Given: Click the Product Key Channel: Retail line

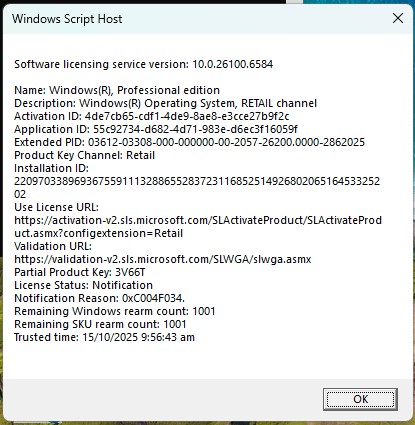Looking at the screenshot, I should (84, 155).
